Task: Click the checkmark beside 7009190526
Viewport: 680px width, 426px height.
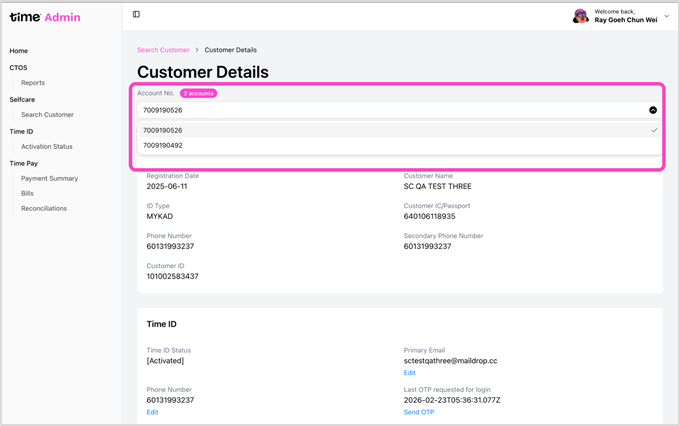Action: (x=654, y=130)
